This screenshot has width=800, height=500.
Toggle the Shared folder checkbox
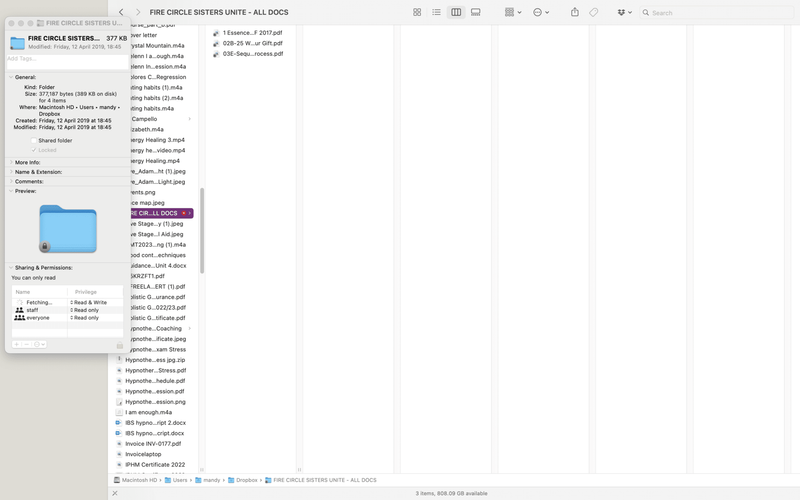pyautogui.click(x=34, y=140)
